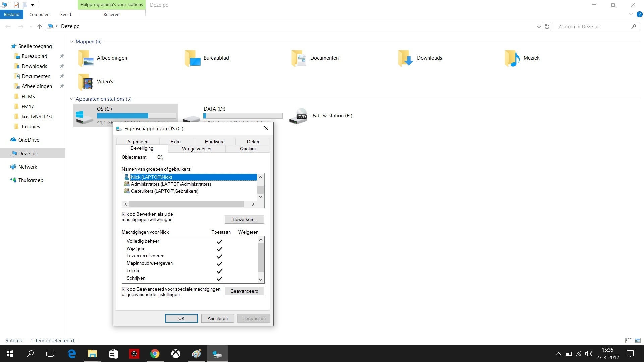Click the Bewerken... button
This screenshot has height=362, width=644.
pyautogui.click(x=244, y=219)
